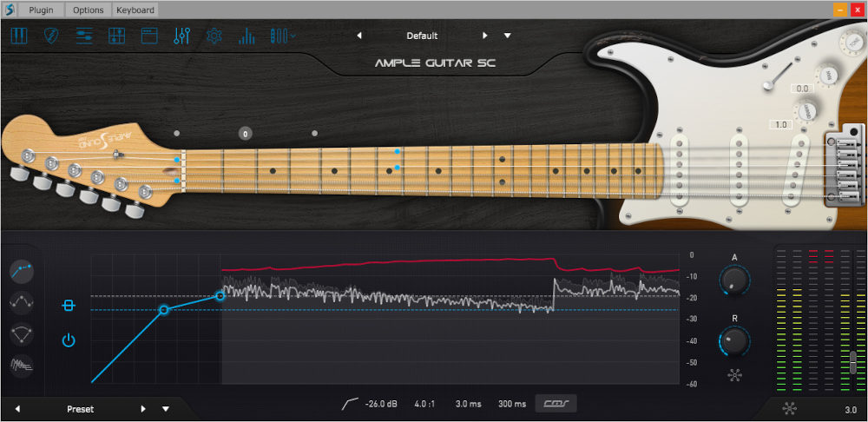Image resolution: width=868 pixels, height=422 pixels.
Task: Click the output level fader beside the meters
Action: [853, 361]
